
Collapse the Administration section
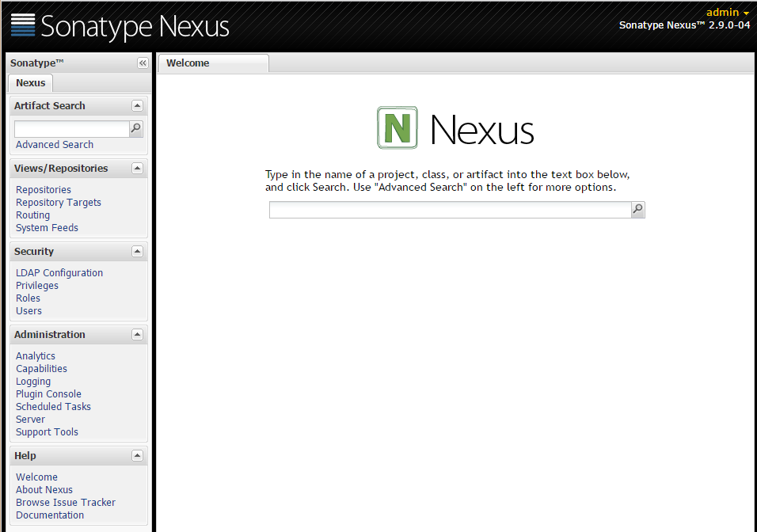tap(137, 335)
